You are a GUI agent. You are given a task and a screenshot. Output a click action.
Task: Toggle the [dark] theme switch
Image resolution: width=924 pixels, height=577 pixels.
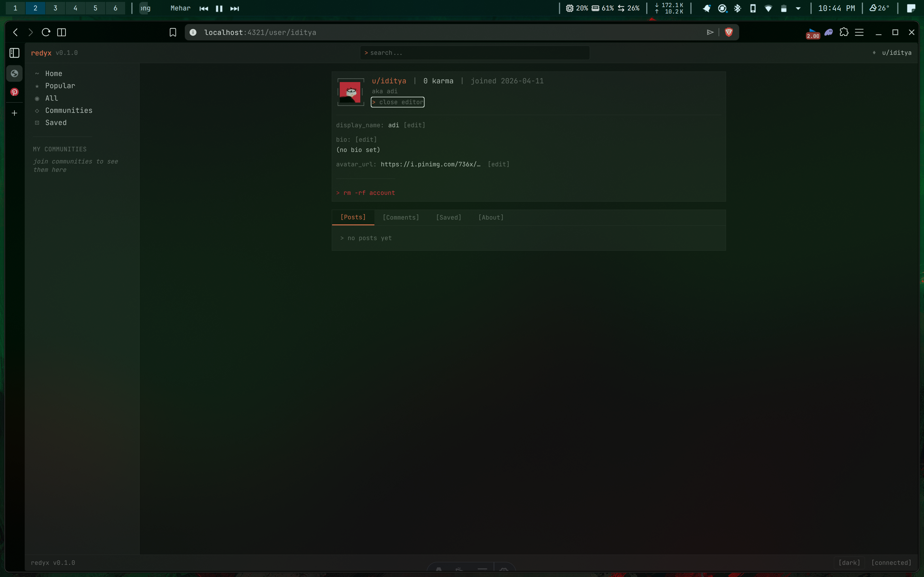pos(849,563)
